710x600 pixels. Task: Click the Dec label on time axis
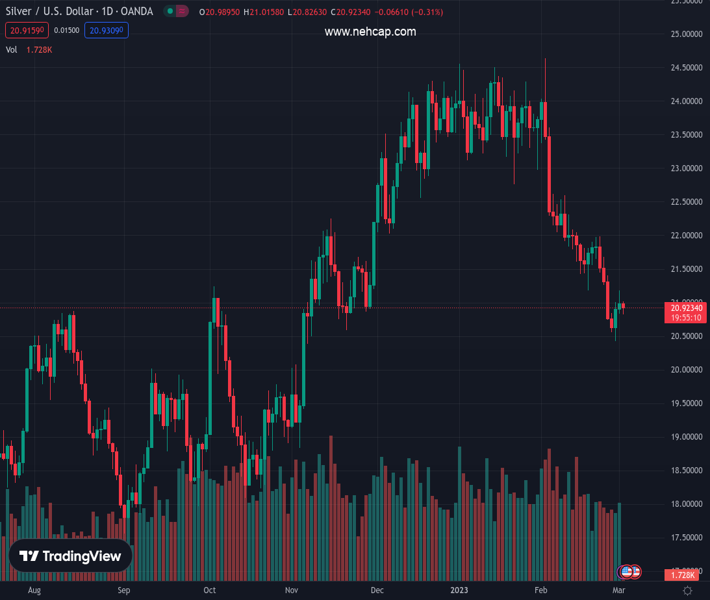point(377,591)
